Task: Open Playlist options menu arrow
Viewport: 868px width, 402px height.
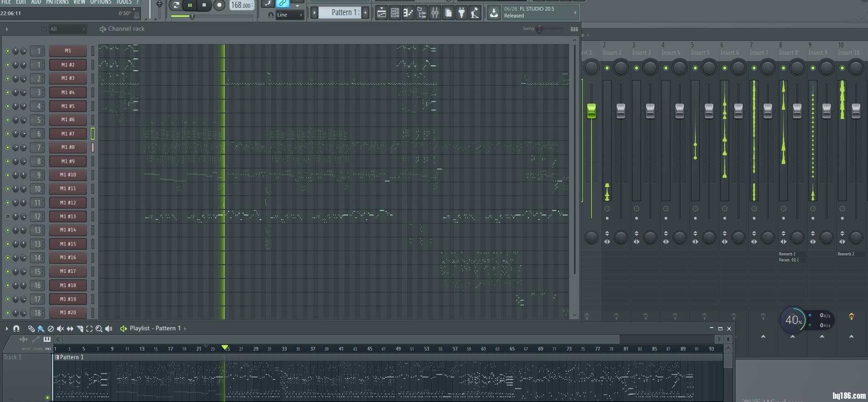Action: point(7,328)
